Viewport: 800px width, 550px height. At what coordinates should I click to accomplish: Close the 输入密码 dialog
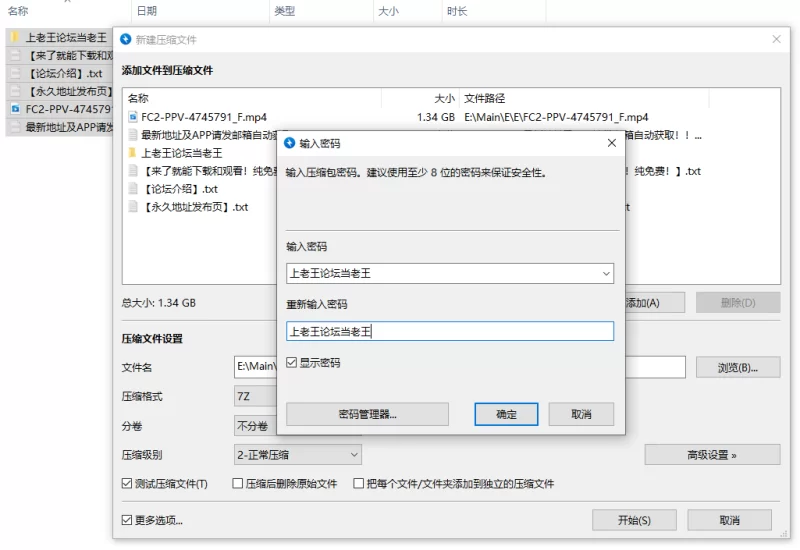click(612, 143)
